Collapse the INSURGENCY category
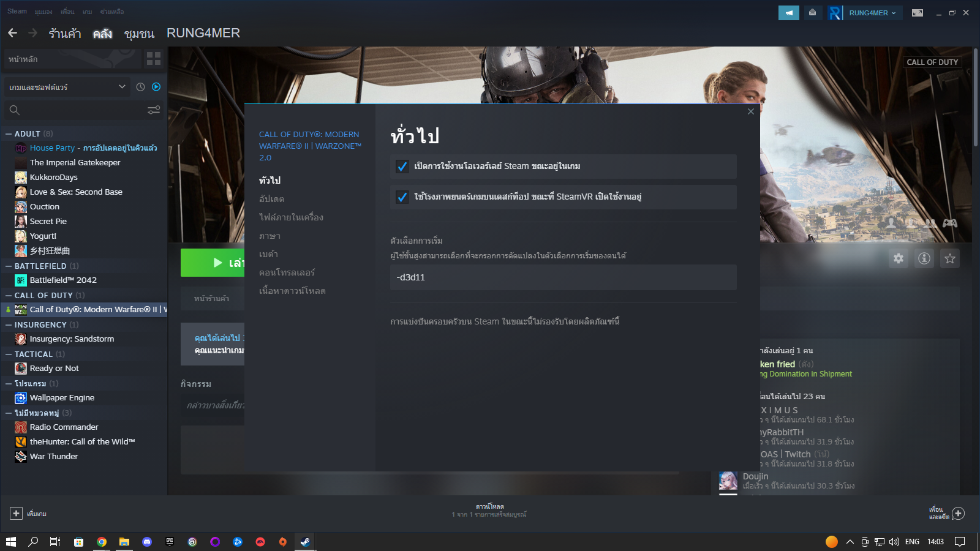 pyautogui.click(x=9, y=324)
